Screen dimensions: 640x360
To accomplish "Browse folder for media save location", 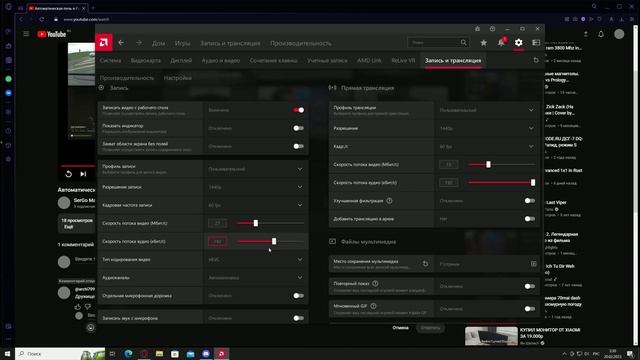I will click(x=533, y=264).
